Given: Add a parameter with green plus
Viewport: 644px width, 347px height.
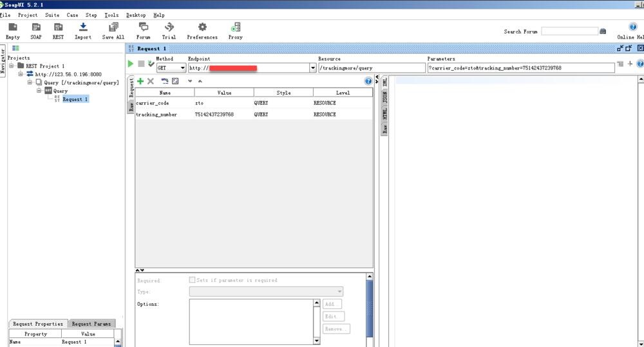Looking at the screenshot, I should coord(140,81).
